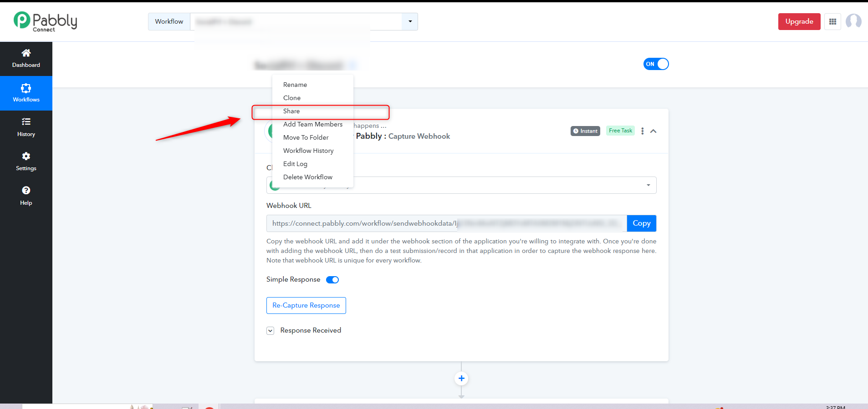Open the trigger step three-dot menu

tap(642, 131)
